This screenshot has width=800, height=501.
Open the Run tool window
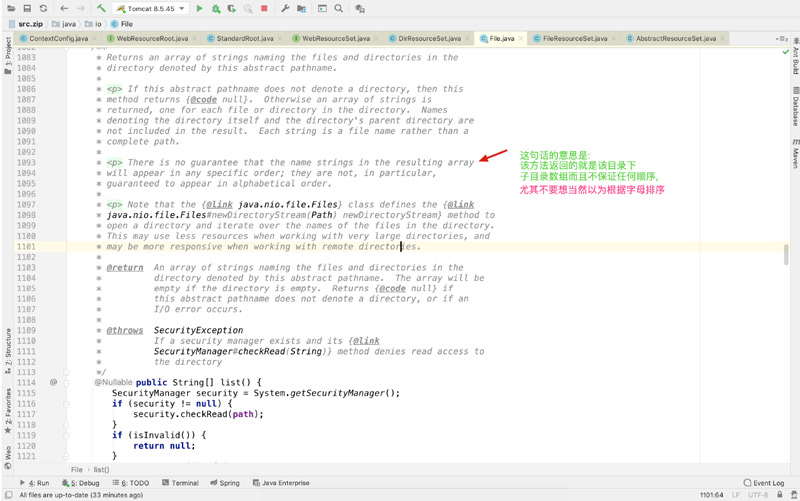click(x=34, y=483)
